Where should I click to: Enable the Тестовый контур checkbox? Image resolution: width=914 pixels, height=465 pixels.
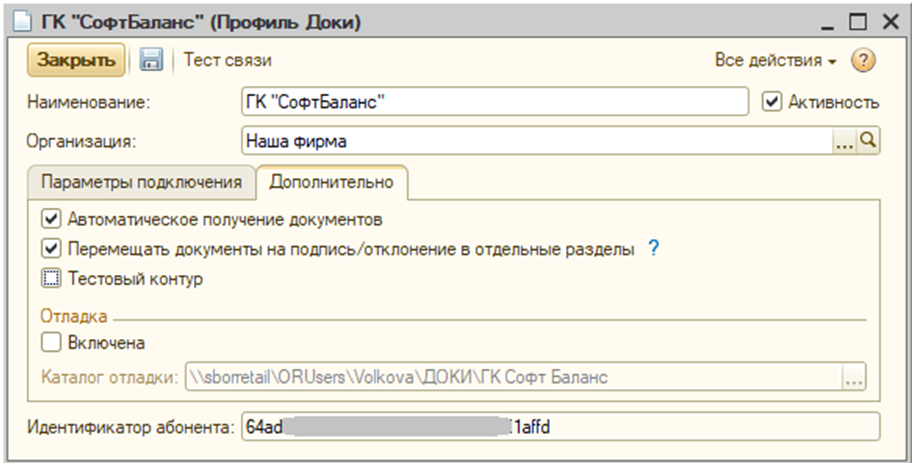(51, 280)
